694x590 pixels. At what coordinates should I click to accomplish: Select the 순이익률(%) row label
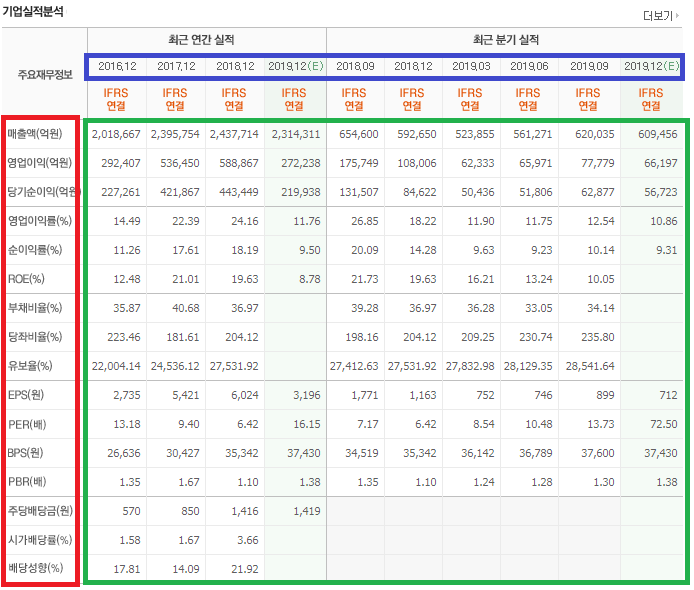(35, 250)
